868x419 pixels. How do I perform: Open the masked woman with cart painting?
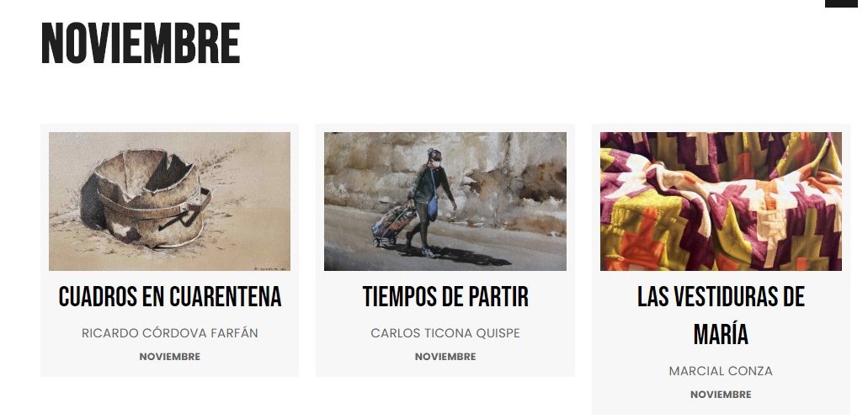tap(445, 201)
